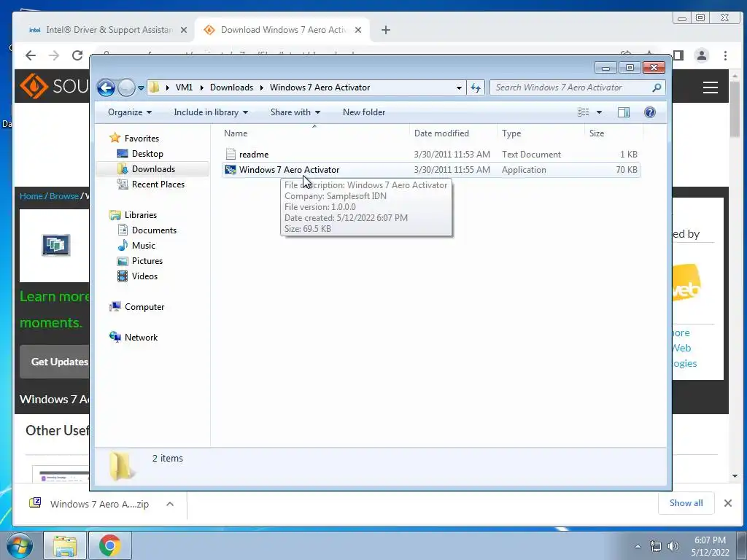Close the Intel Driver & Support tab

[184, 30]
